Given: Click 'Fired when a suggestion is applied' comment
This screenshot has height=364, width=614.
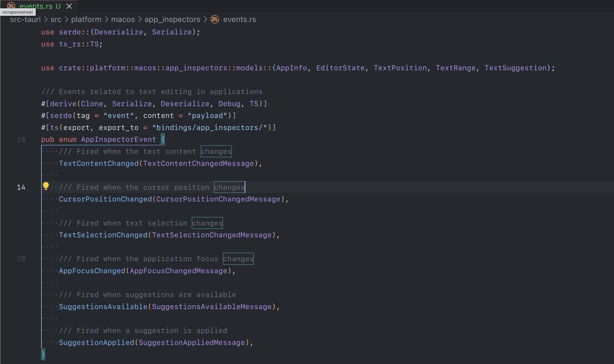Looking at the screenshot, I should (x=143, y=330).
